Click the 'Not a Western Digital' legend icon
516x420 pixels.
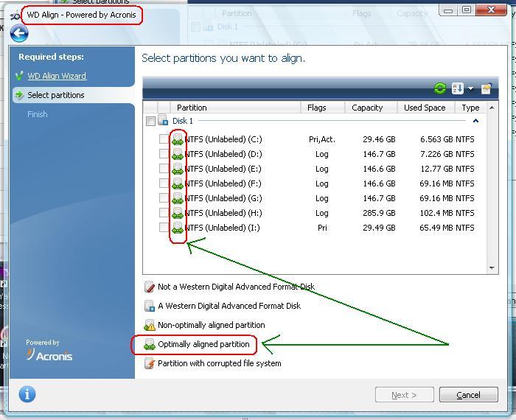[x=150, y=287]
